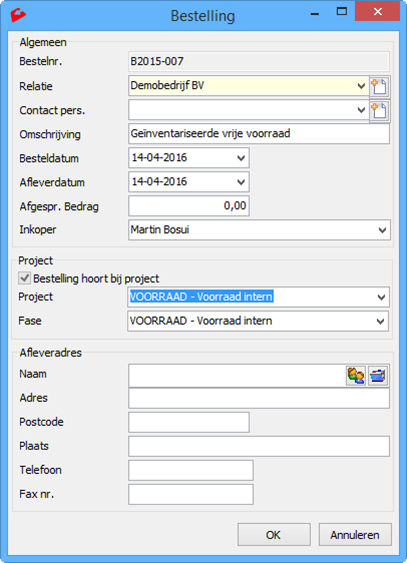Expand the Besteldatum date picker
Screen dimensions: 407x563
[241, 158]
